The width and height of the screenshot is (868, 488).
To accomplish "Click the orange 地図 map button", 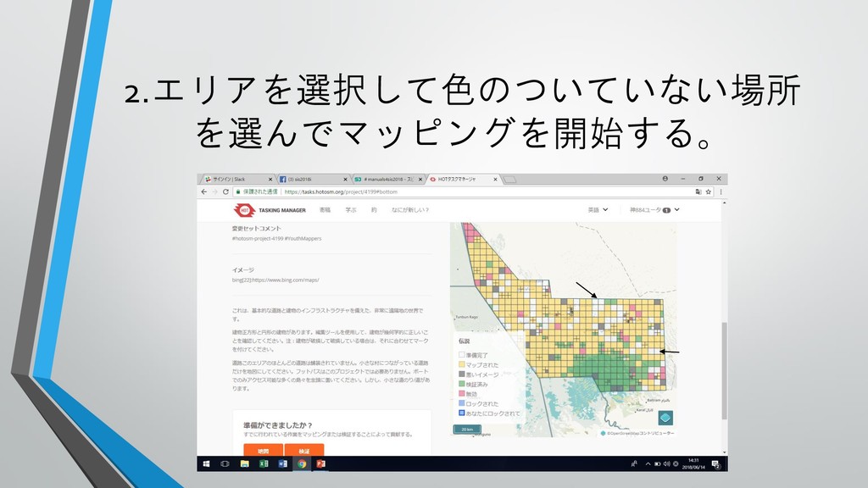I will (x=263, y=451).
